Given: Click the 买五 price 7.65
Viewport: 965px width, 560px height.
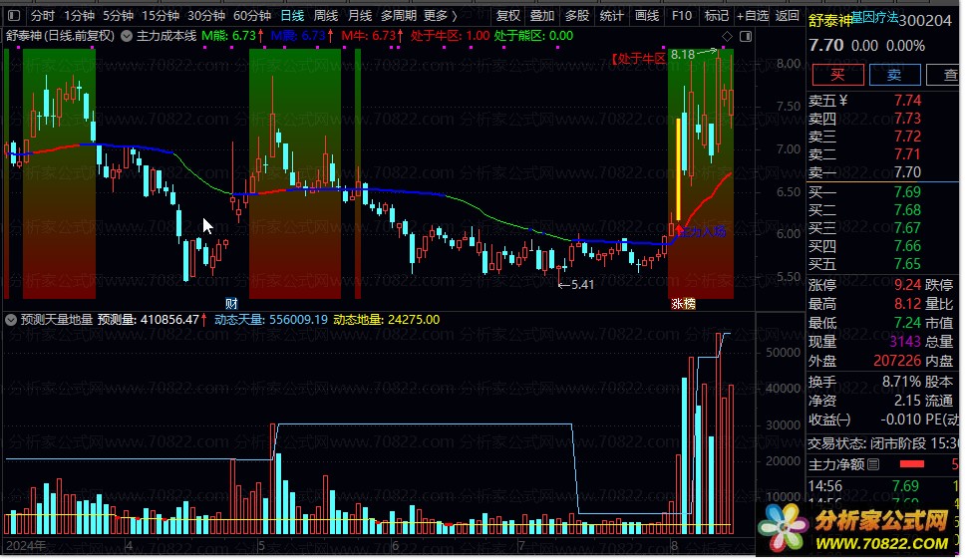Looking at the screenshot, I should click(907, 264).
